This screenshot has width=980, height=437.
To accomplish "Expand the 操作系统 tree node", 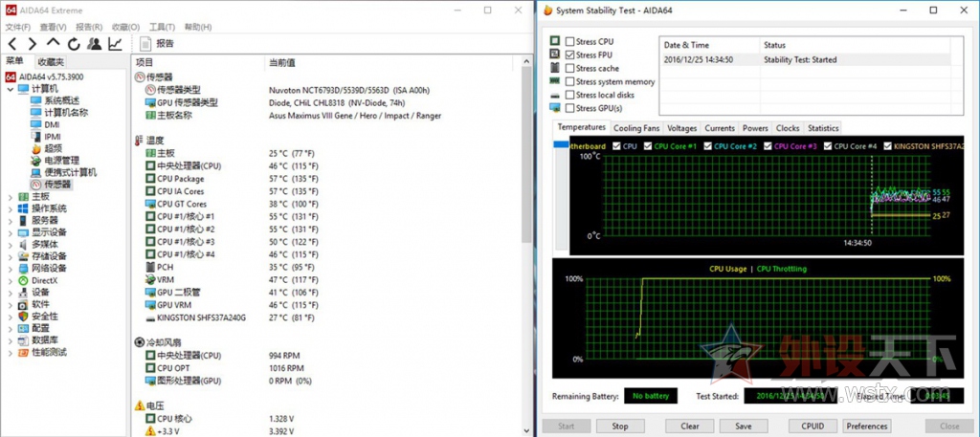I will (x=10, y=208).
